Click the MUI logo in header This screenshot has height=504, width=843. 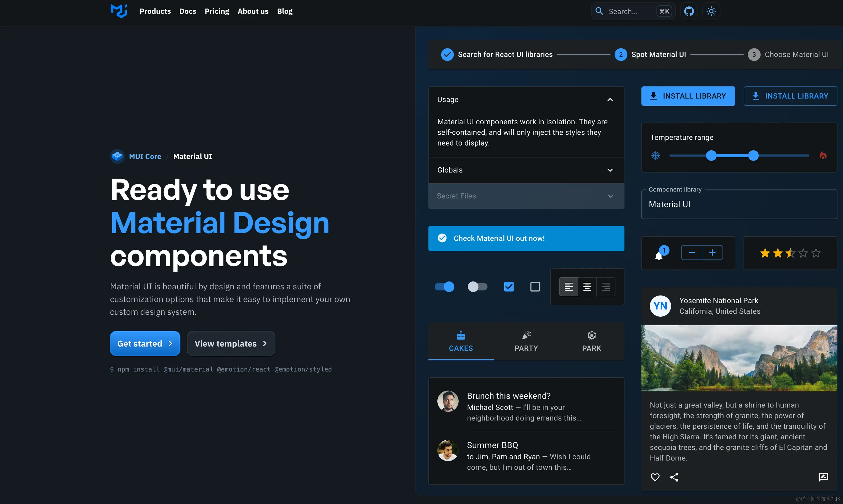pyautogui.click(x=119, y=11)
